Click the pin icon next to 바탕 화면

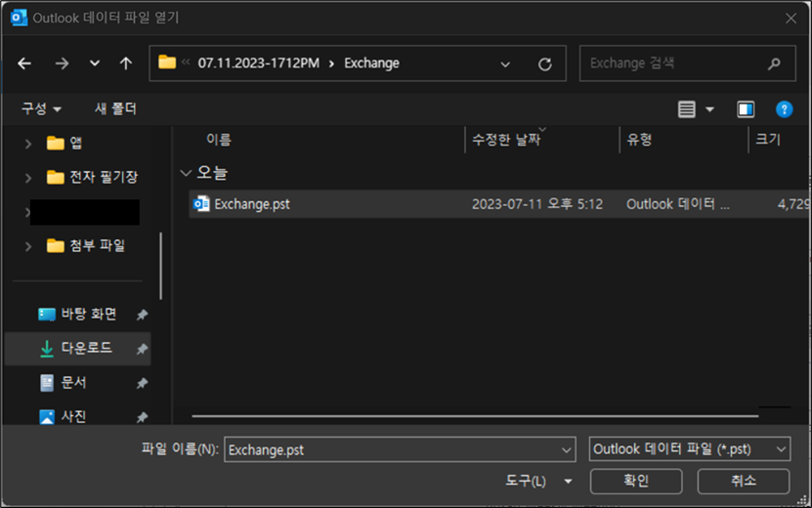pos(142,315)
